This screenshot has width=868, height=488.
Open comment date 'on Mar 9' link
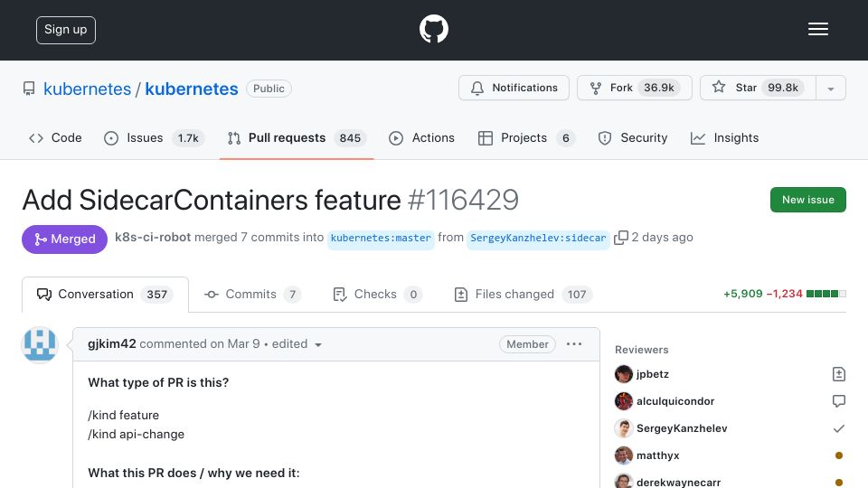tap(235, 343)
